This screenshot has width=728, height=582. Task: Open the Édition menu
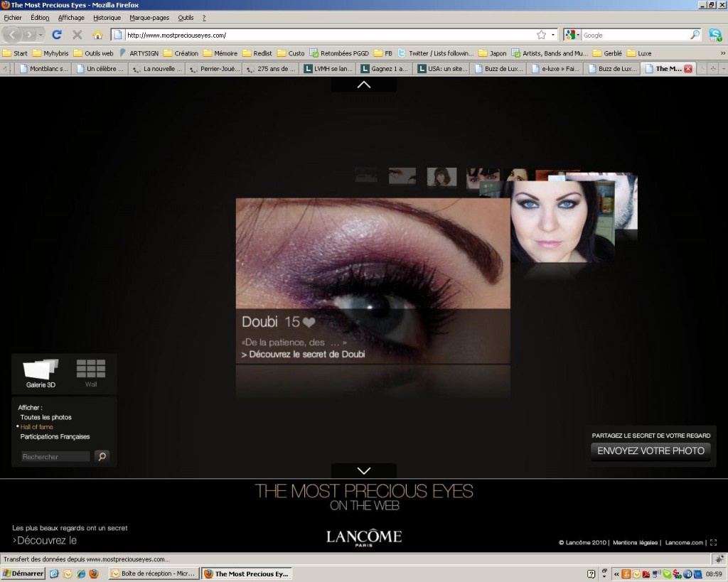pos(40,18)
